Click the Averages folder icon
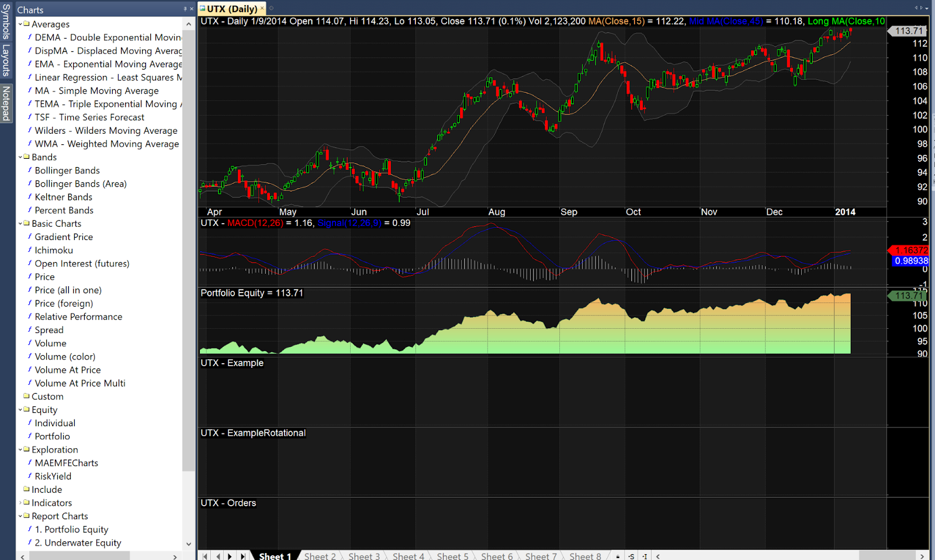935x560 pixels. 26,24
